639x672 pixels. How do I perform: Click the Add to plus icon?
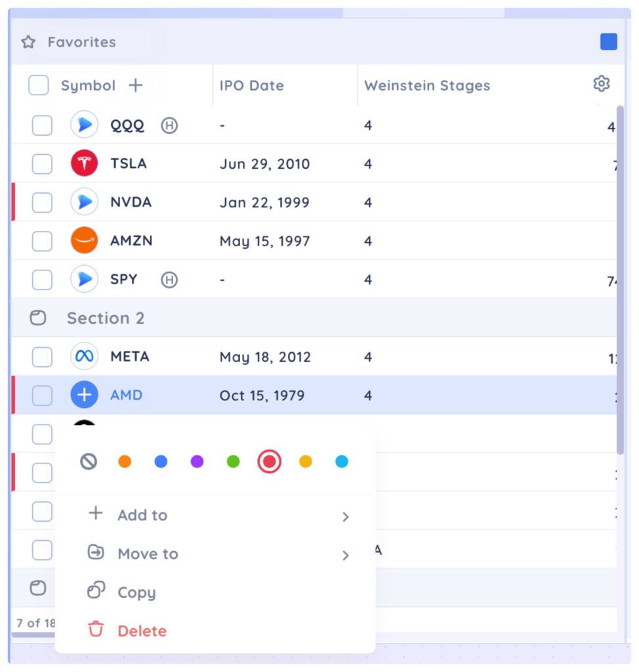click(x=96, y=513)
